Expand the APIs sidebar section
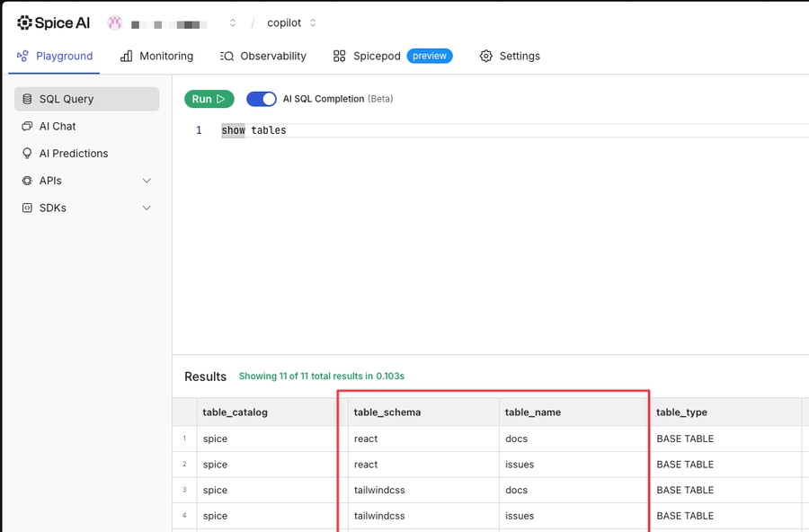This screenshot has height=532, width=809. [x=147, y=181]
